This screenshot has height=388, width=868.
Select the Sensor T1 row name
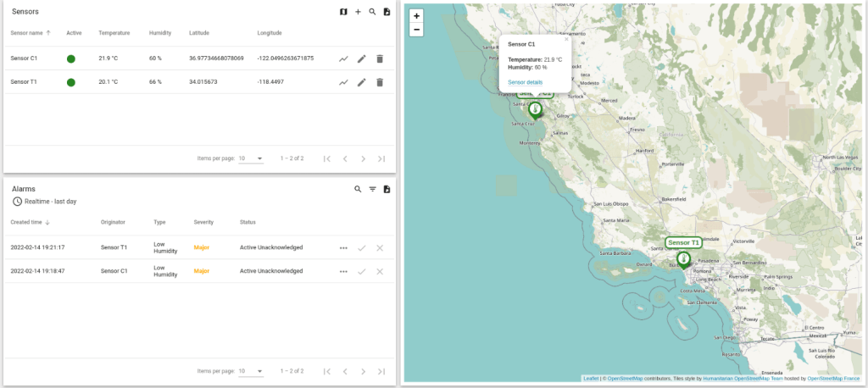[x=24, y=82]
